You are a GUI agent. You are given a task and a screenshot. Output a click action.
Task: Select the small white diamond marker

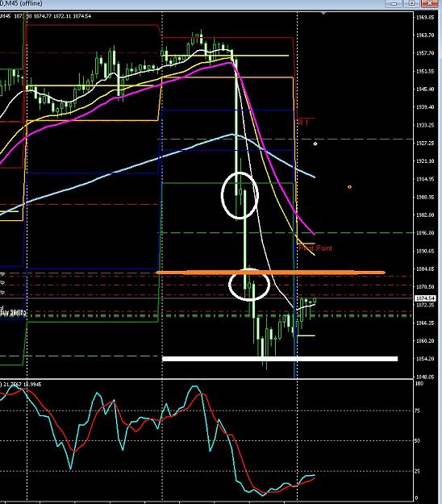pyautogui.click(x=315, y=144)
